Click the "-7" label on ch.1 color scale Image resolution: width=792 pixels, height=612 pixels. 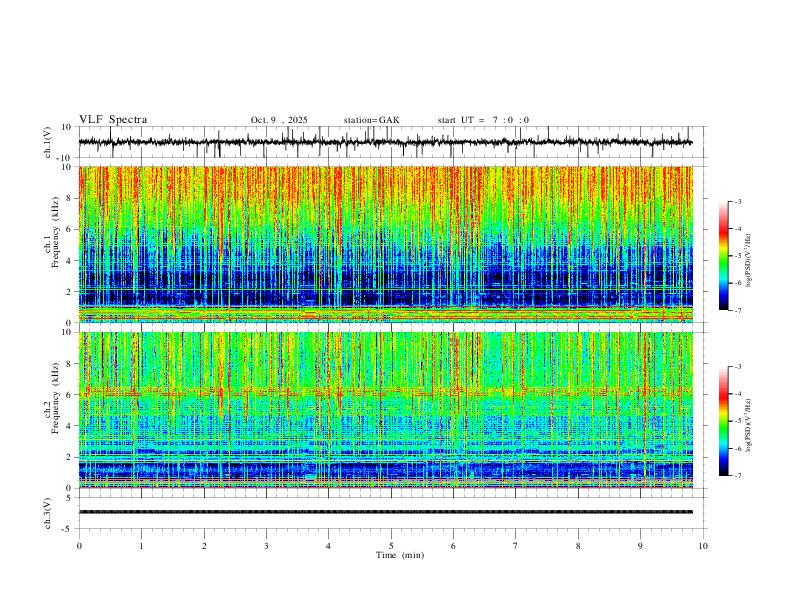[737, 311]
